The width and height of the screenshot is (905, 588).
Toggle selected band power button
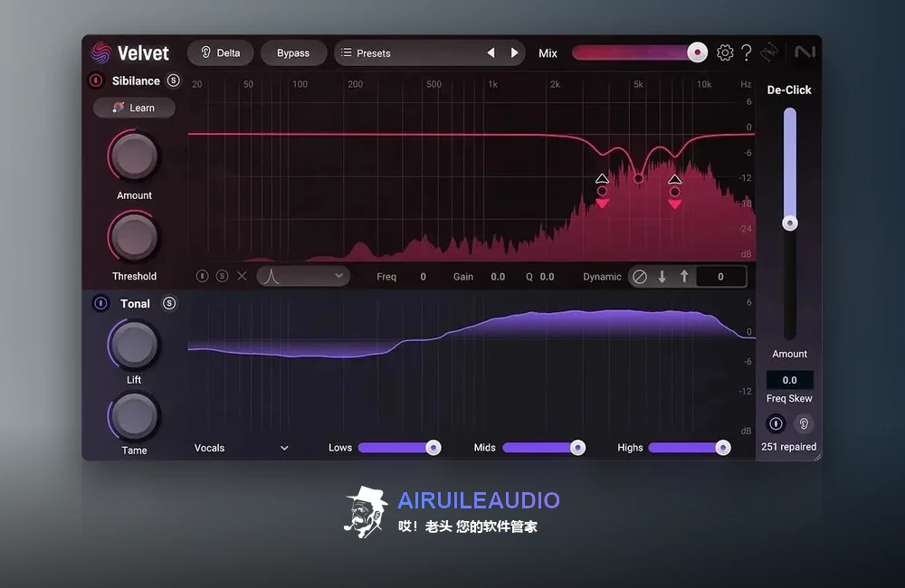point(202,277)
